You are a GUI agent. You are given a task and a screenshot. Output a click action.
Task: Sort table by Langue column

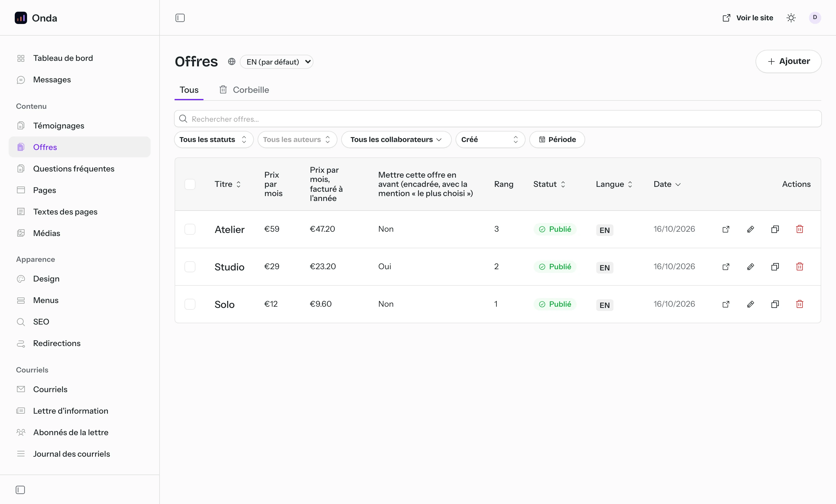pyautogui.click(x=614, y=184)
